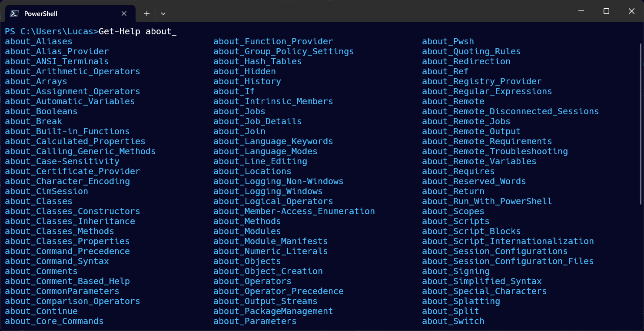Click the about_Aliases completion entry
Image resolution: width=644 pixels, height=331 pixels.
coord(39,42)
